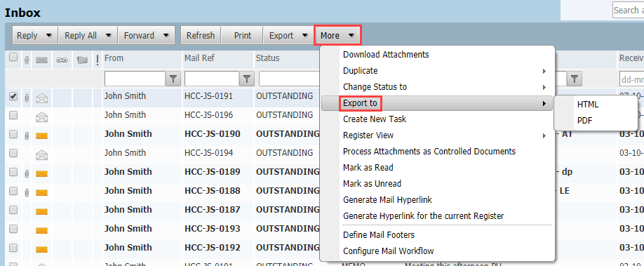The image size is (644, 266).
Task: Click unread envelope icon in HCC-JS-0189 row
Action: point(41,173)
